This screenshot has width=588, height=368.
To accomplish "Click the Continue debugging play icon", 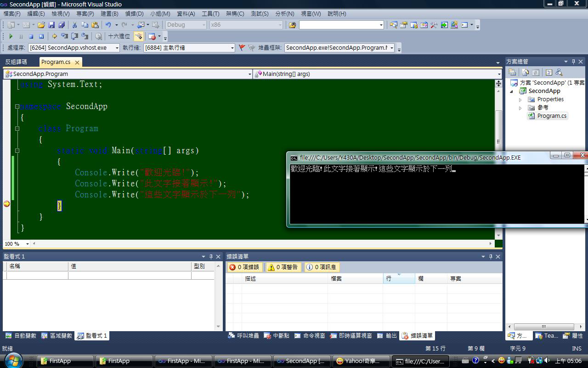I will point(11,36).
